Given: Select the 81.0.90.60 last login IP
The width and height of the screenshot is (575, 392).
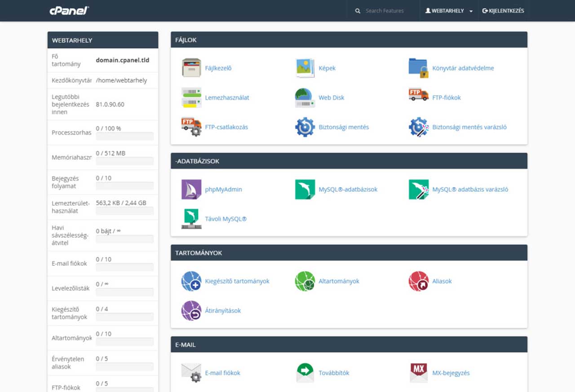Looking at the screenshot, I should point(110,104).
